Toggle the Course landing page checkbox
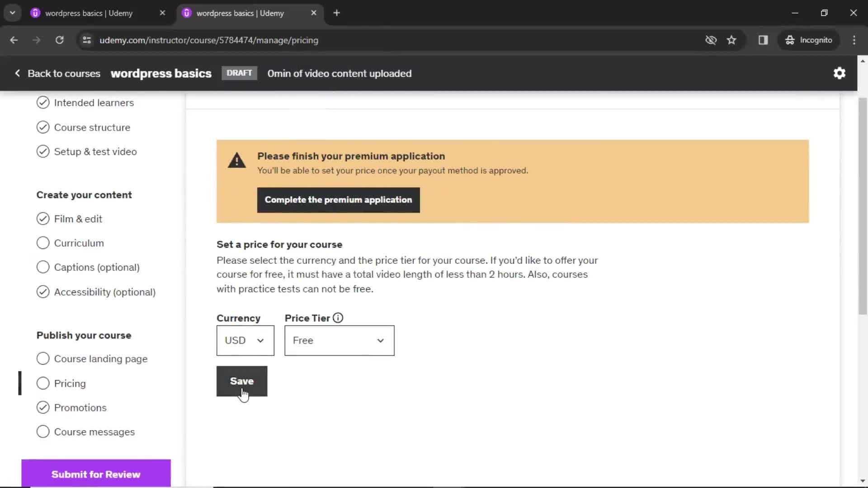Screen dimensions: 868x488 (x=42, y=359)
